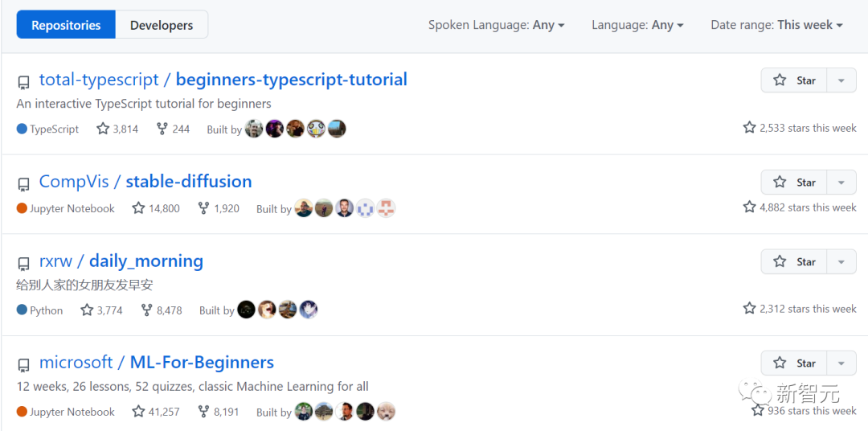Image resolution: width=868 pixels, height=431 pixels.
Task: Switch to the Developers tab
Action: [x=162, y=25]
